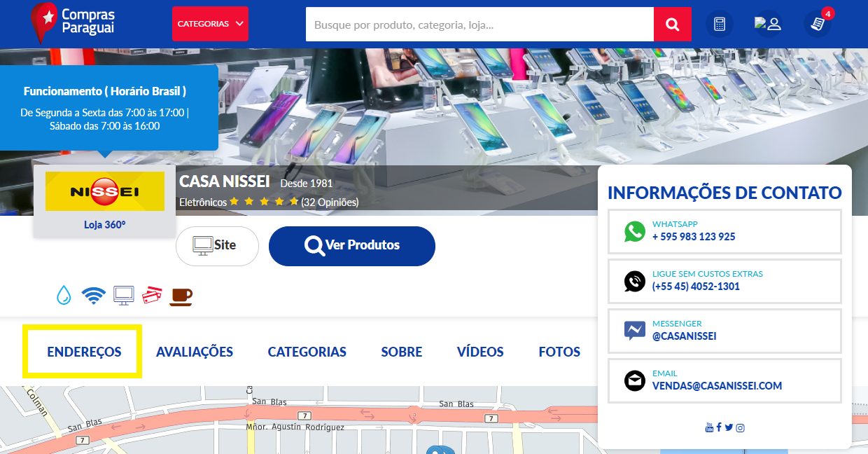Image resolution: width=868 pixels, height=454 pixels.
Task: Select the Endereços tab
Action: click(84, 352)
